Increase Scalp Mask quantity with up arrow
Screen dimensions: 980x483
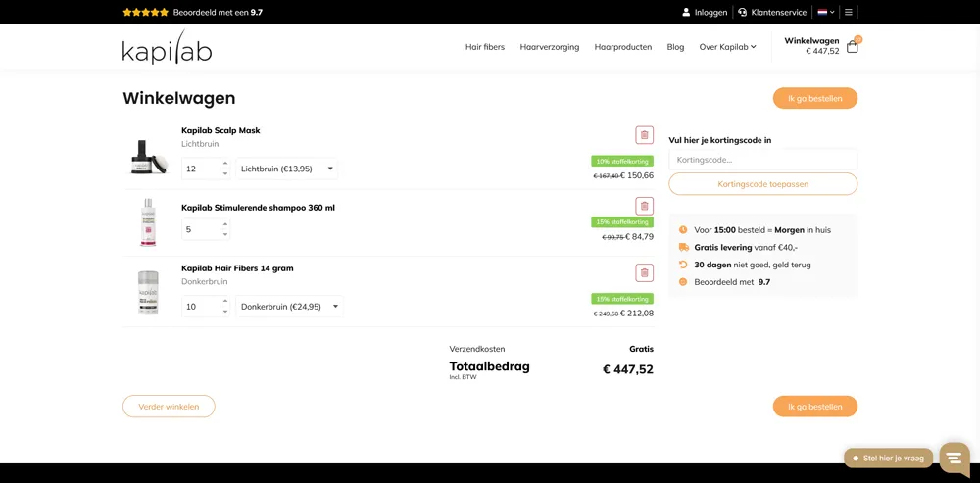coord(225,164)
